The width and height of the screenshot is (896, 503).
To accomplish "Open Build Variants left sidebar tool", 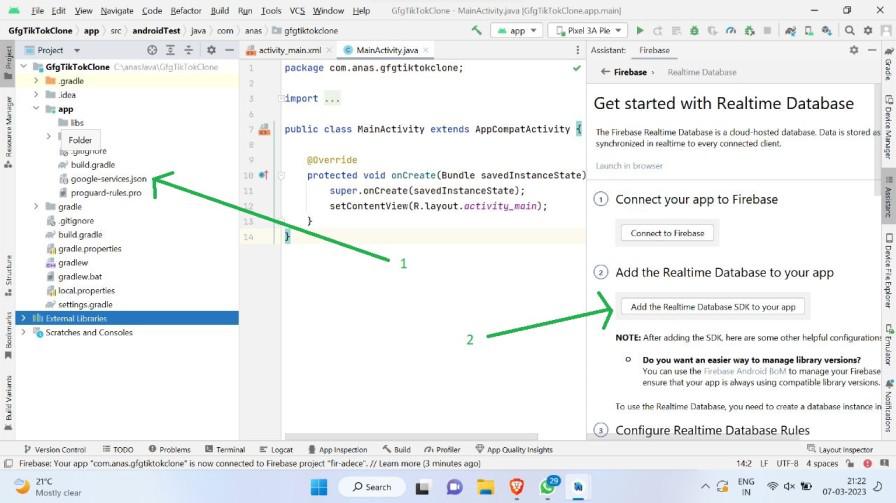I will pos(8,403).
